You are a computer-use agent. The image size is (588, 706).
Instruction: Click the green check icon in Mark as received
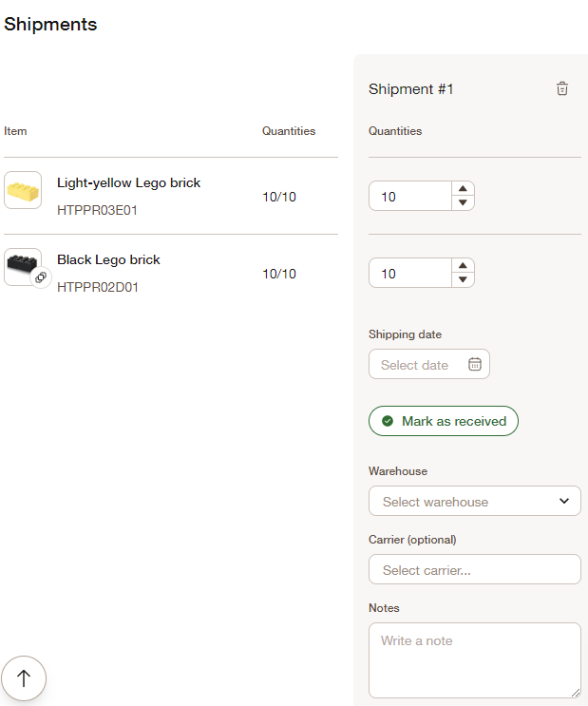388,421
